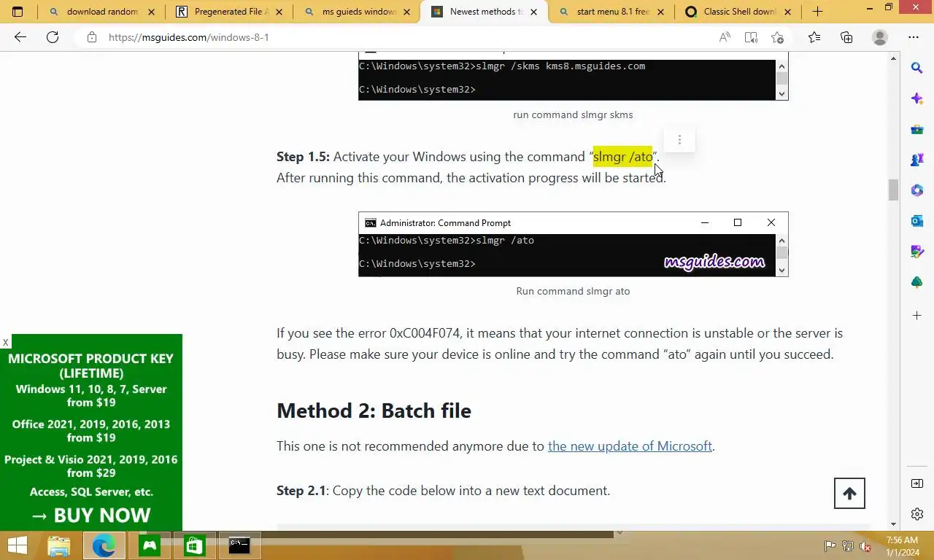Toggle the sidebar layout icon
Image resolution: width=934 pixels, height=560 pixels.
pyautogui.click(x=917, y=483)
